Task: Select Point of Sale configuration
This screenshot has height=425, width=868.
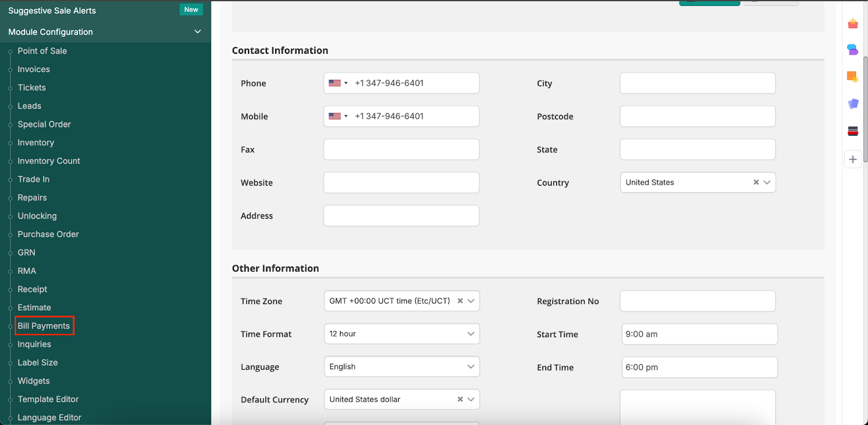Action: click(x=42, y=51)
